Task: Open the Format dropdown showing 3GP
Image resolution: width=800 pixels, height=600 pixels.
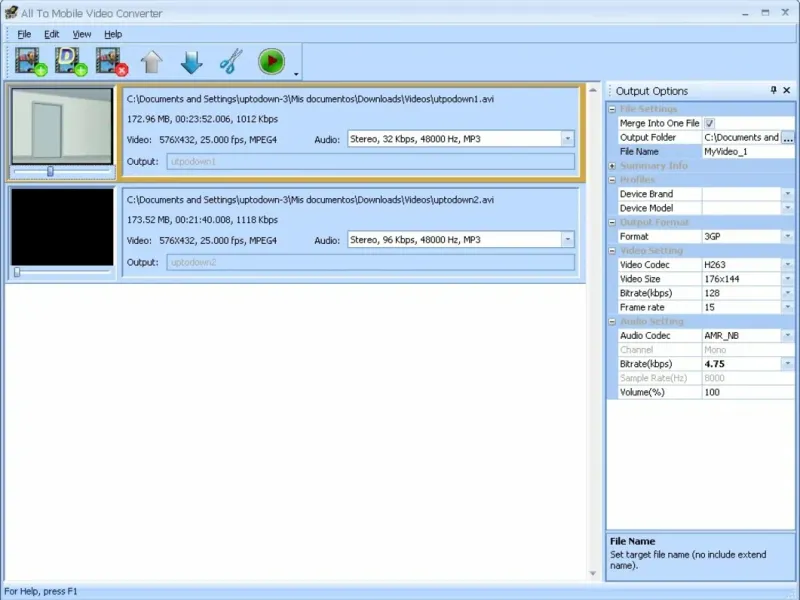Action: (x=787, y=237)
